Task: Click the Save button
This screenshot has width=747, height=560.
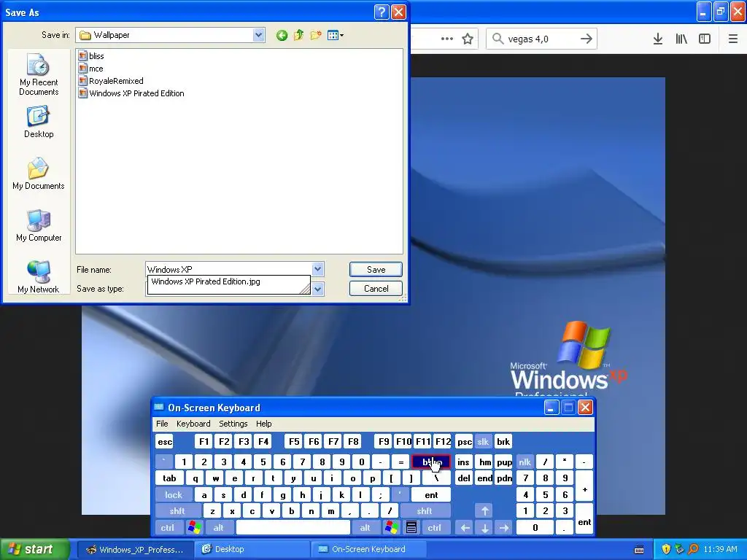Action: coord(376,270)
